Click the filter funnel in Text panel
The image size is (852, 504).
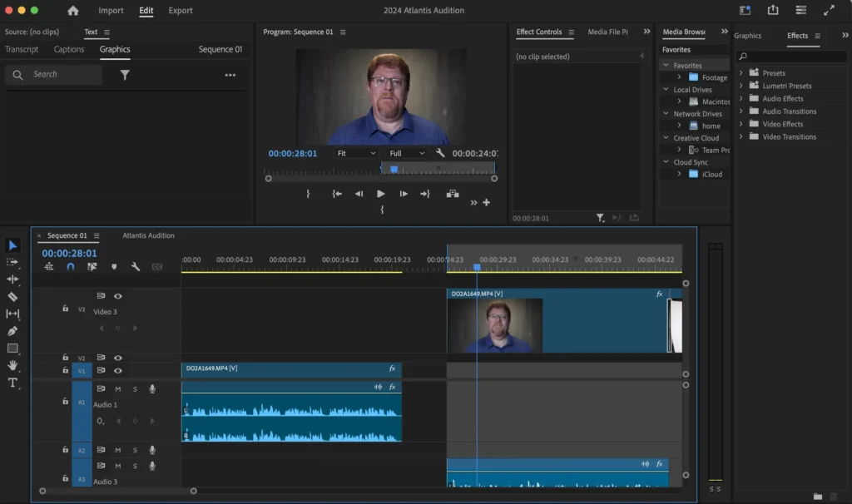click(x=125, y=75)
